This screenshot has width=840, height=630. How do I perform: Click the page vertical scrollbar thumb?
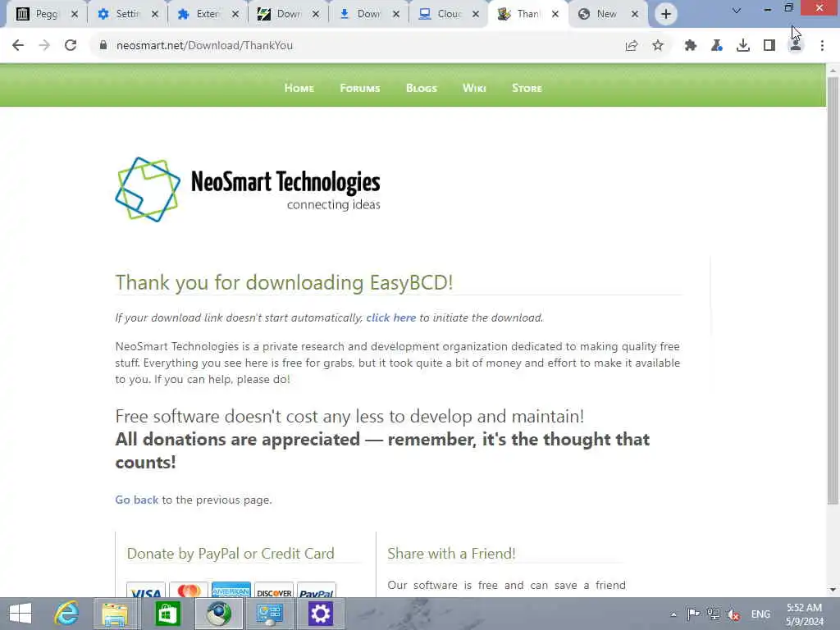pos(833,290)
